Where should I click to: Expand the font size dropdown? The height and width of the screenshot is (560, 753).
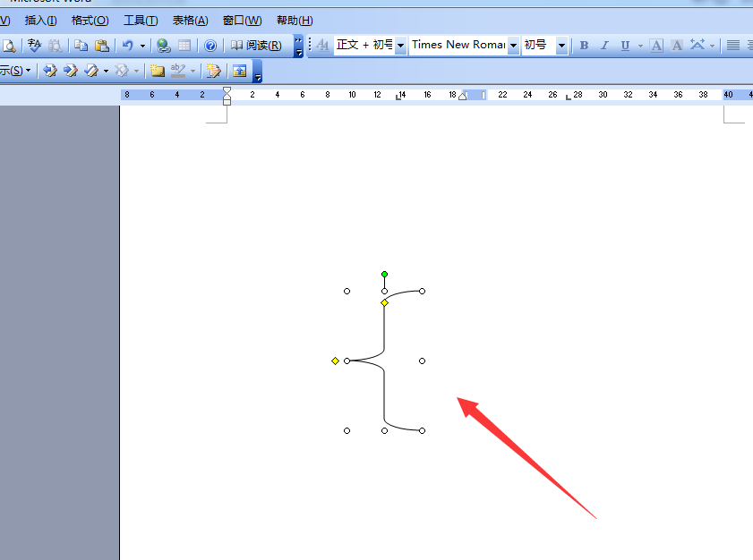point(561,46)
